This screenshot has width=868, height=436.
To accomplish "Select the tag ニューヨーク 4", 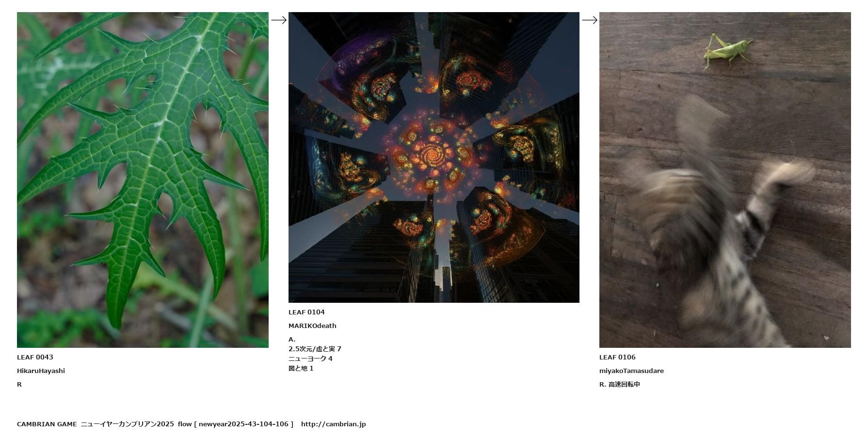I will tap(310, 358).
